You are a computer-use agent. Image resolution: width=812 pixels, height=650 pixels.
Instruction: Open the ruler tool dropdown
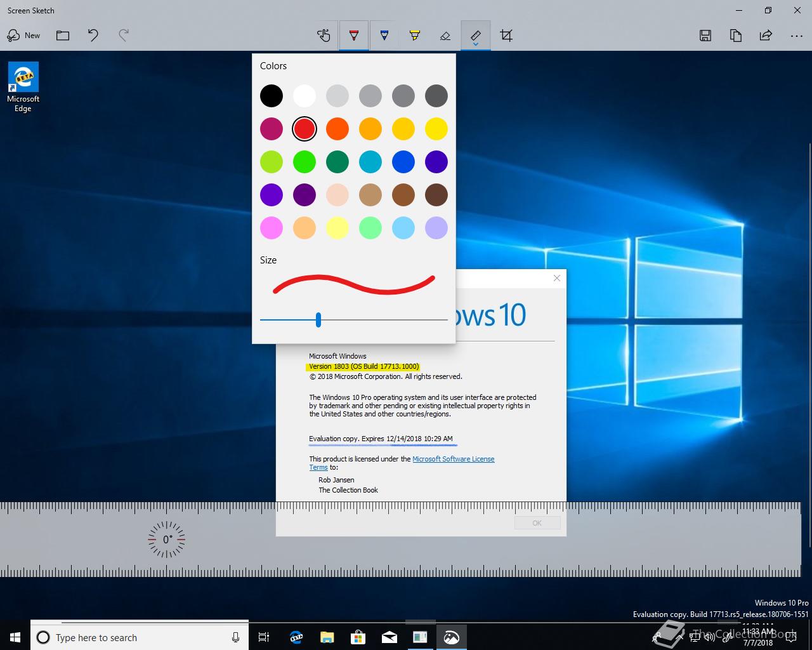476,36
